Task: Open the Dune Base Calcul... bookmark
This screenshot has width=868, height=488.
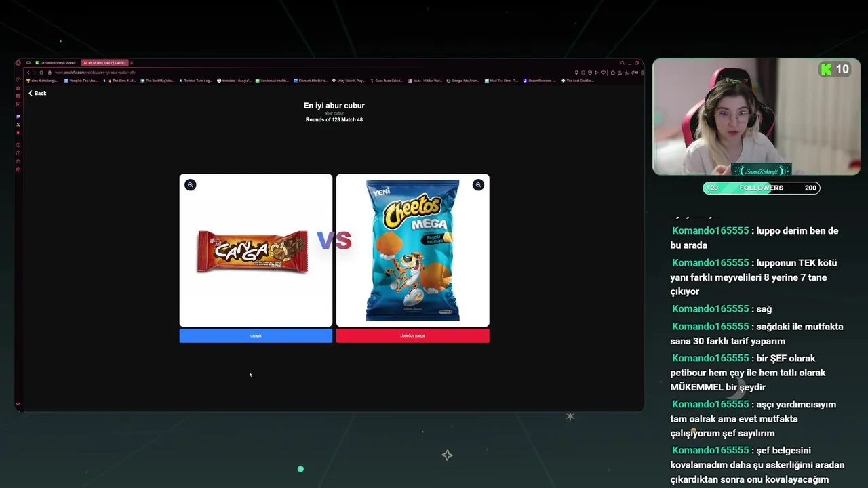Action: click(387, 81)
